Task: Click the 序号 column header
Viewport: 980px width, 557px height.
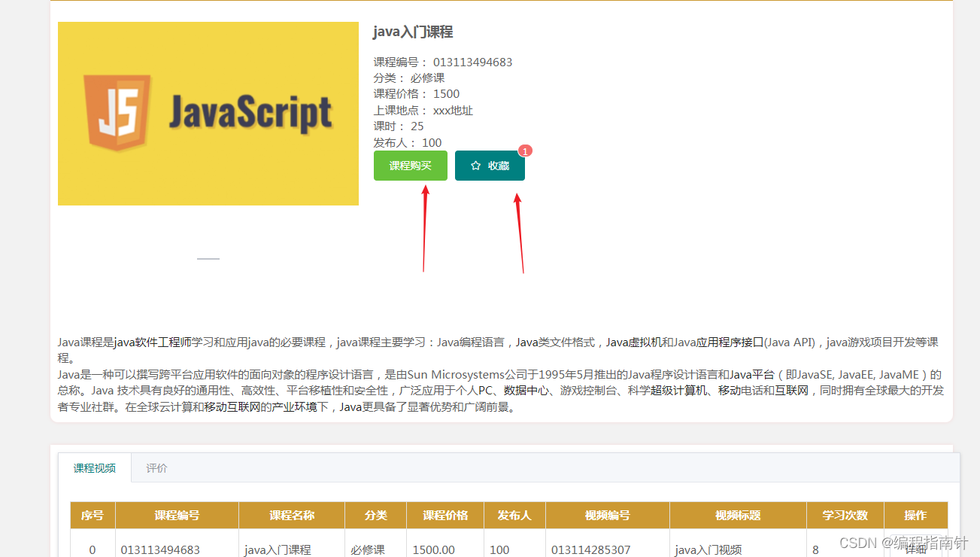Action: click(x=92, y=515)
